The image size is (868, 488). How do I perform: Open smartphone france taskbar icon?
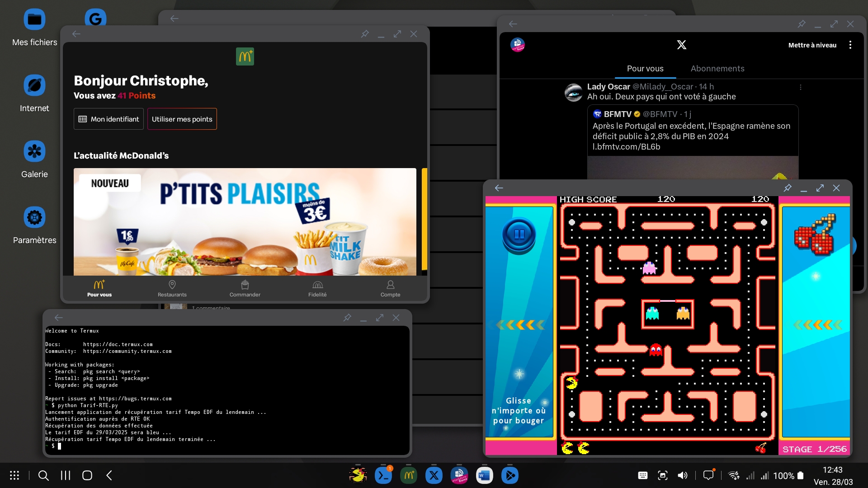(459, 475)
